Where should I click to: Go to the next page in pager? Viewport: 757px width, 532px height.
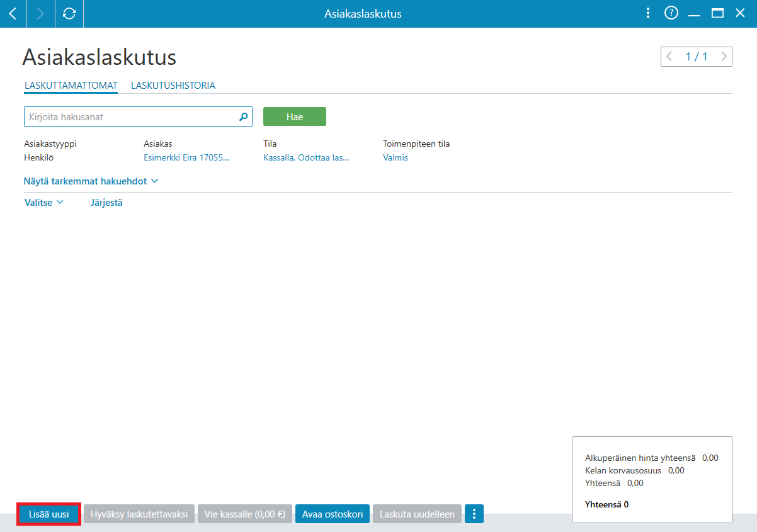[724, 57]
